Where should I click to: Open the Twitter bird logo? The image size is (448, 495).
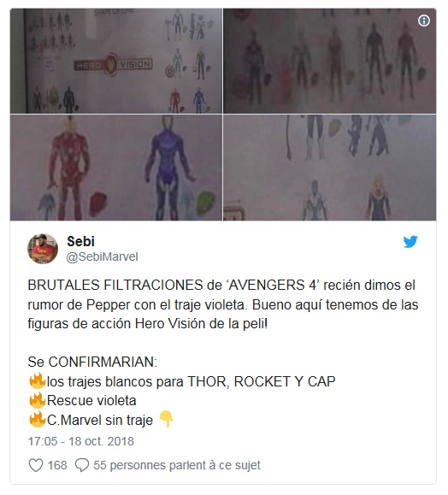tap(410, 242)
